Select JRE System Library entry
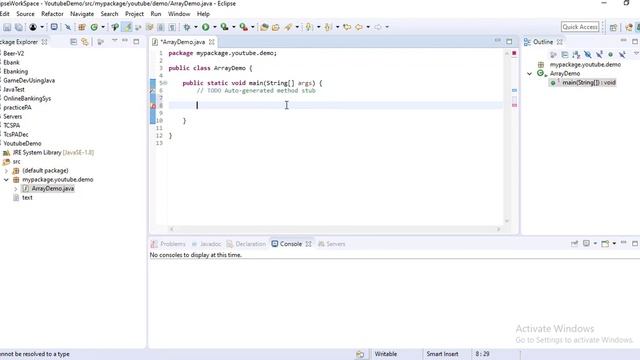 pyautogui.click(x=48, y=153)
